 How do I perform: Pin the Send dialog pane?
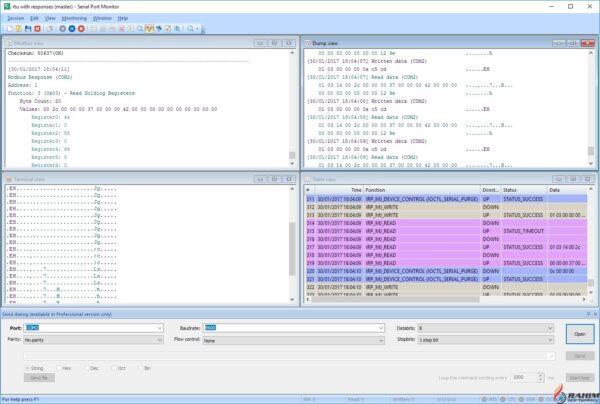588,314
